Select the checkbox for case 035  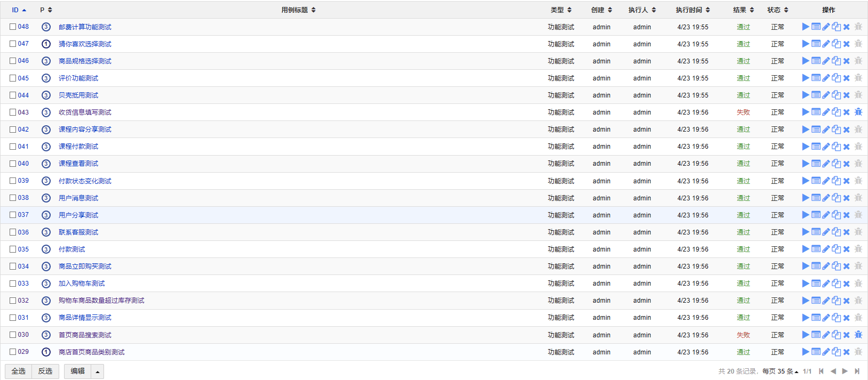point(13,249)
